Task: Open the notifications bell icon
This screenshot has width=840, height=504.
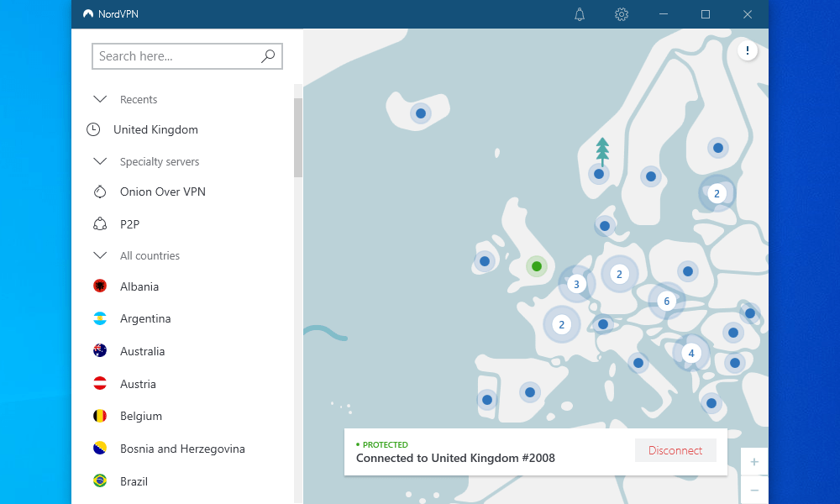Action: [x=579, y=14]
